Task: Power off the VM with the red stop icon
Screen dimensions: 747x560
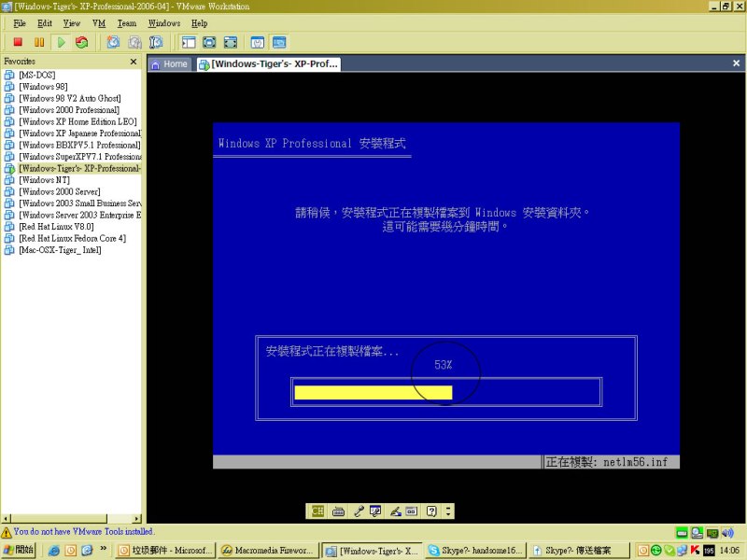Action: click(x=18, y=42)
